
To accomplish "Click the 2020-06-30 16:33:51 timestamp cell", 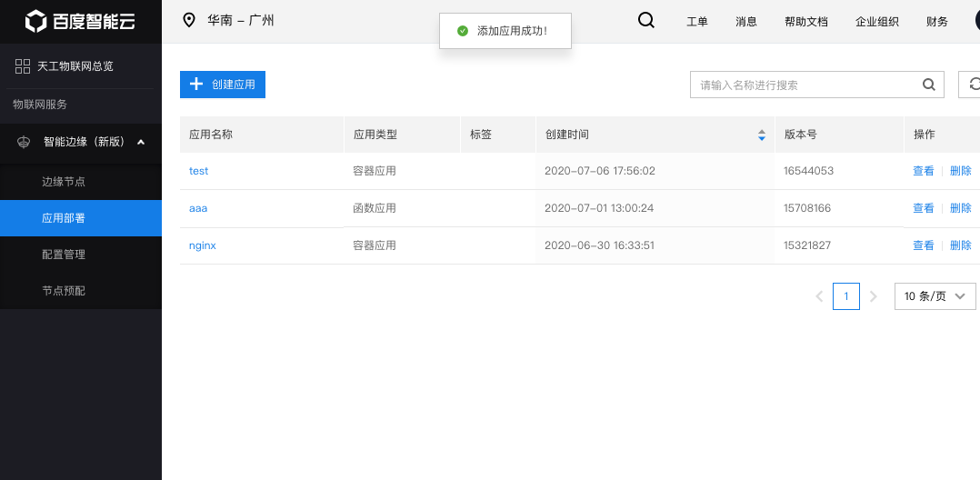I will coord(599,245).
